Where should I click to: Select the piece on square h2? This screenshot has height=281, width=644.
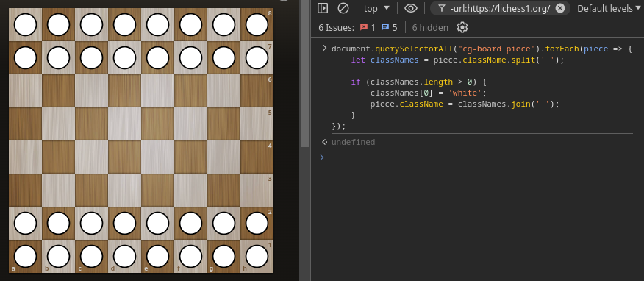[257, 223]
